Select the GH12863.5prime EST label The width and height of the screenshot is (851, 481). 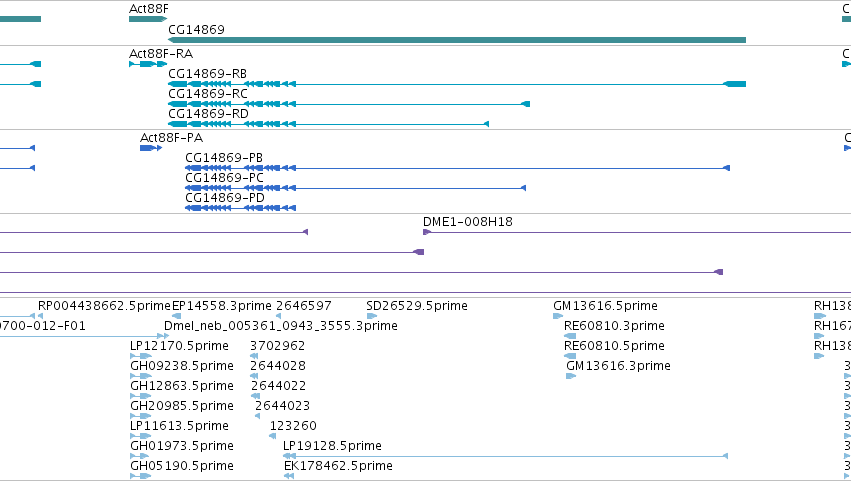[x=182, y=387]
